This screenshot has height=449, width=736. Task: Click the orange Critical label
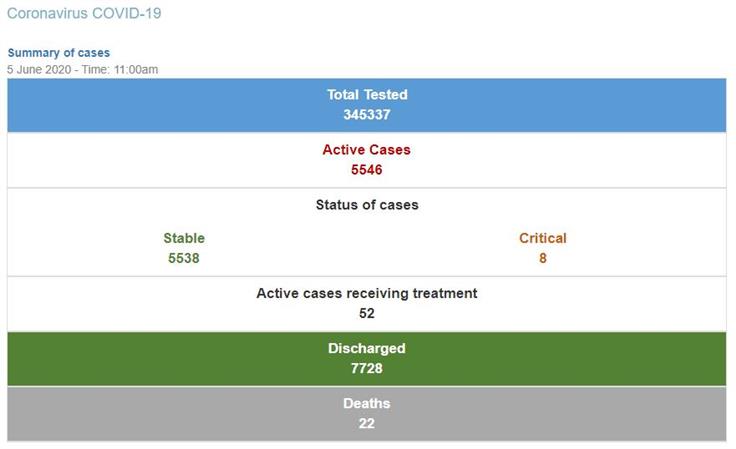(x=543, y=239)
